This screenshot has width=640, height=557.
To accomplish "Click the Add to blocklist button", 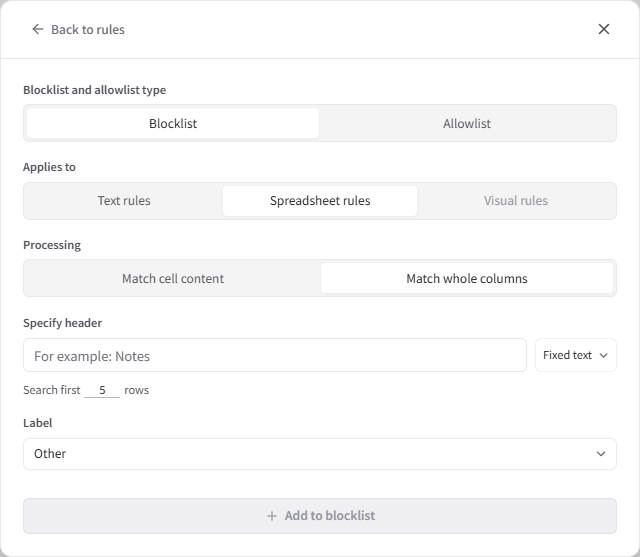I will 320,516.
